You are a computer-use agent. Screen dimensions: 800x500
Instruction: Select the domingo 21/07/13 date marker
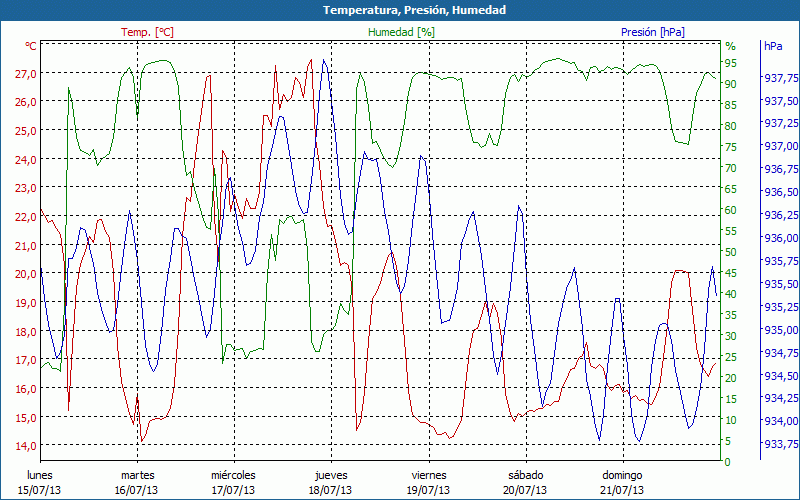point(622,482)
